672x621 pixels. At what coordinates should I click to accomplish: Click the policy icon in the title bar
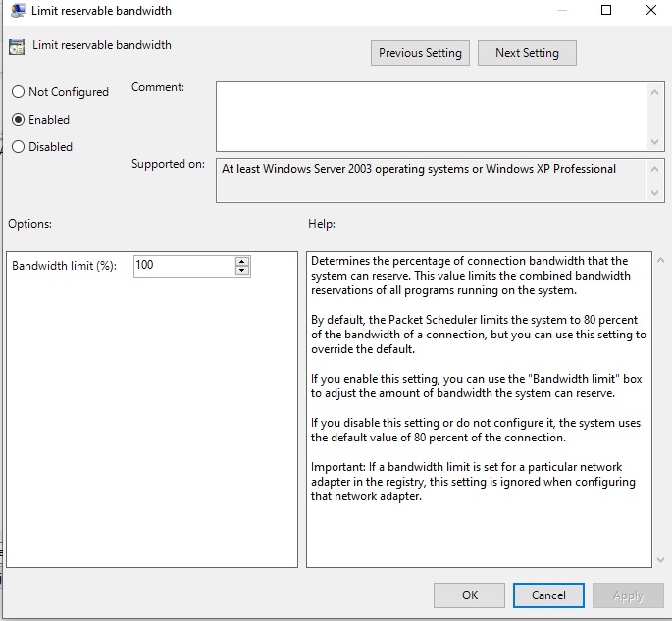point(19,11)
